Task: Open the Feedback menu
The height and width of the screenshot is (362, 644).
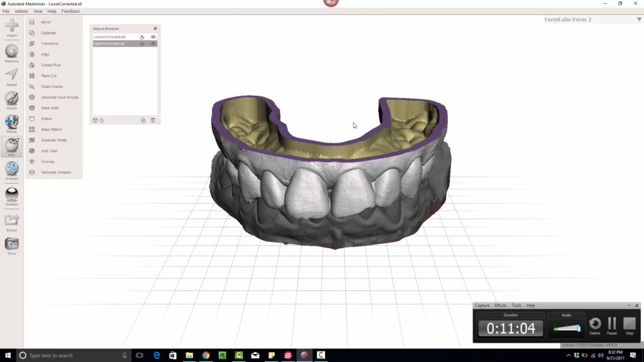Action: 70,11
